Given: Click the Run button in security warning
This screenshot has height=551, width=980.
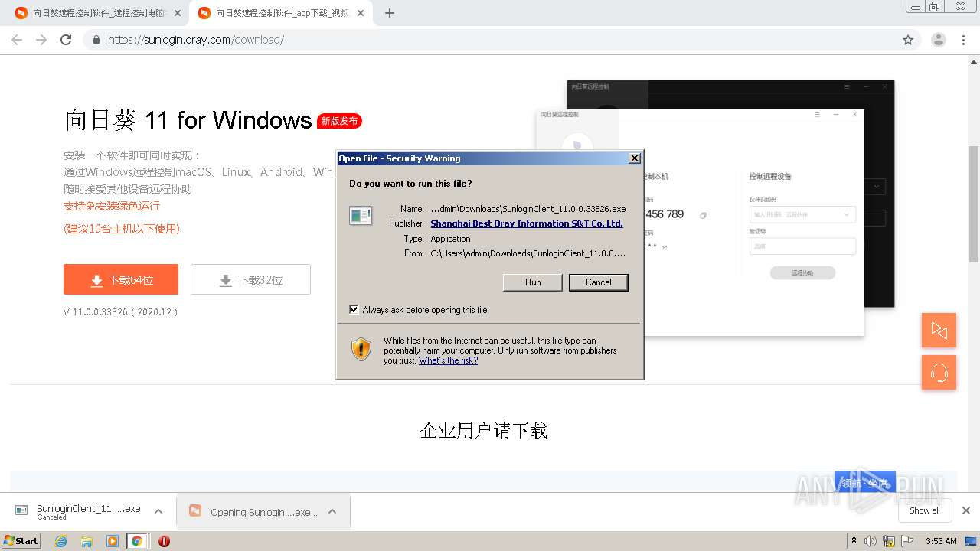Looking at the screenshot, I should (533, 282).
